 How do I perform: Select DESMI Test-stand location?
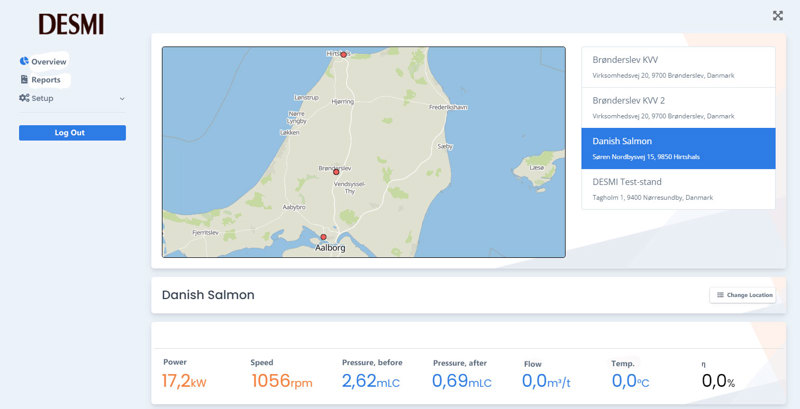(x=678, y=189)
